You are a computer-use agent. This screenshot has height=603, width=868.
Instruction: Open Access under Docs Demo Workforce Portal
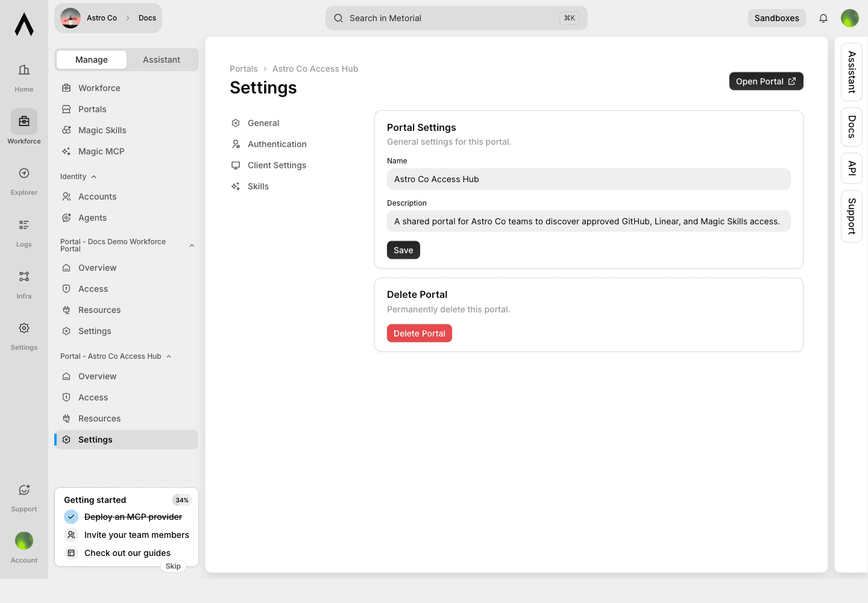click(126, 289)
